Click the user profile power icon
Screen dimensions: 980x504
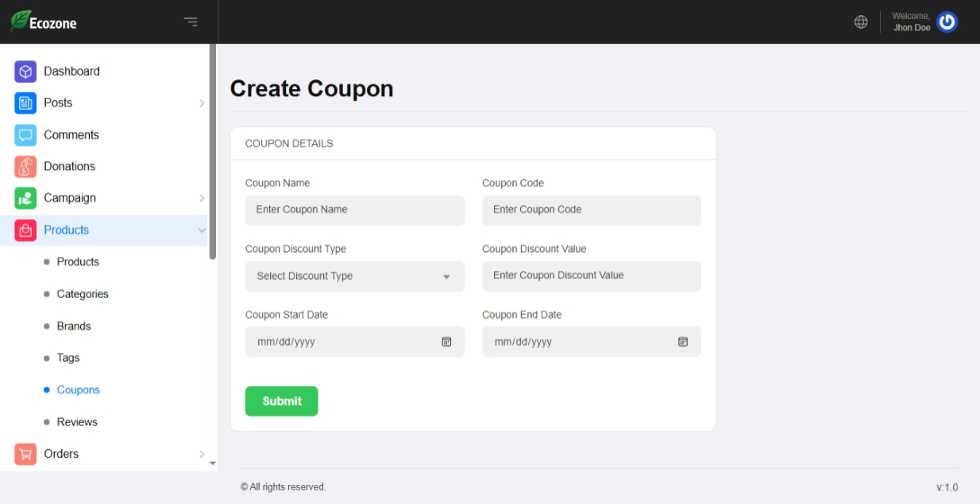947,22
